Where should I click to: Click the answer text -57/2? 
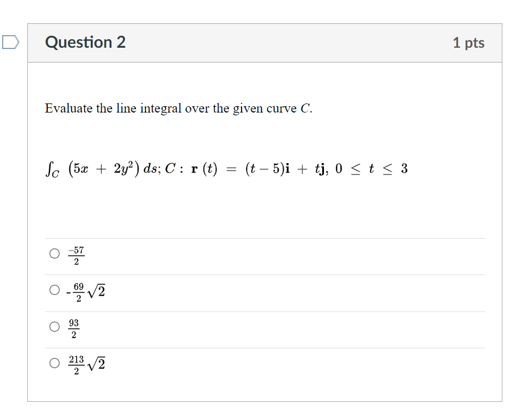[77, 255]
